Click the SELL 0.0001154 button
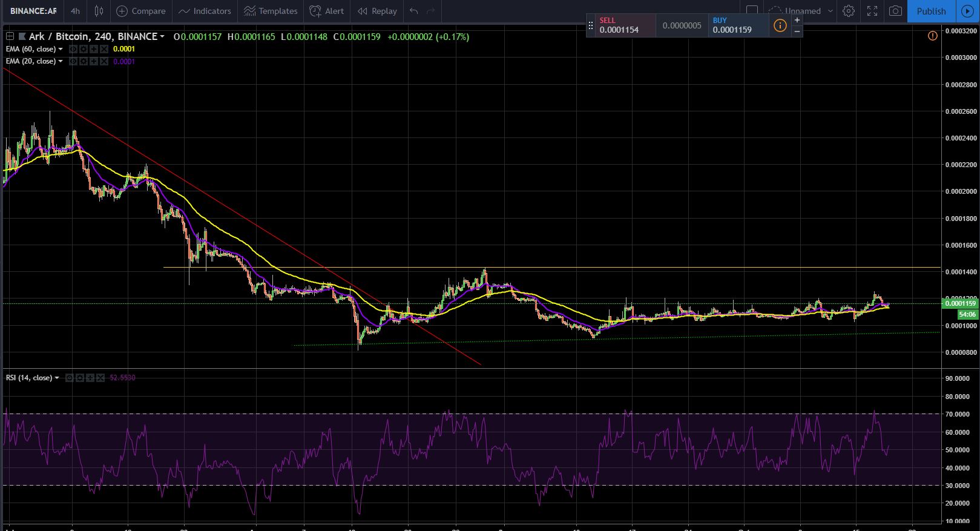Viewport: 980px width, 531px height. tap(626, 25)
